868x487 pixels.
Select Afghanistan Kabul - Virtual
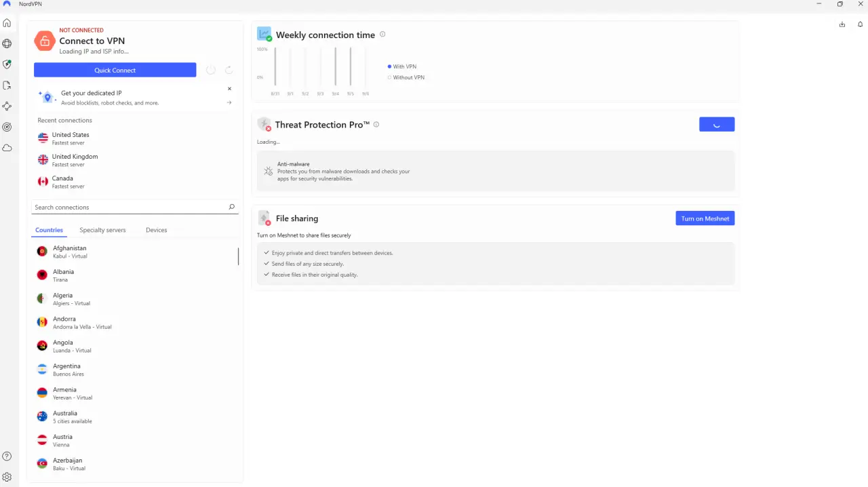pyautogui.click(x=136, y=252)
